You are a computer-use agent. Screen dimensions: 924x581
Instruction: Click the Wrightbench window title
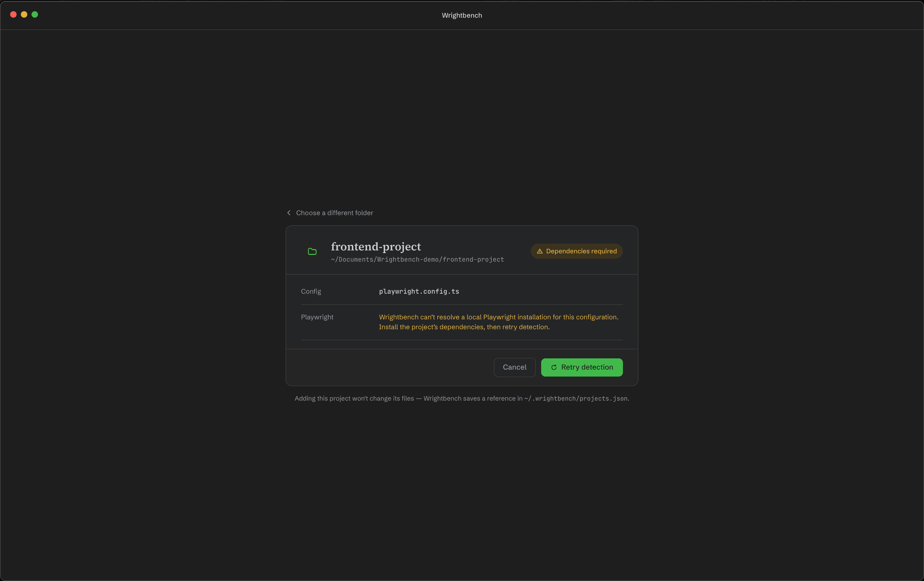tap(462, 15)
